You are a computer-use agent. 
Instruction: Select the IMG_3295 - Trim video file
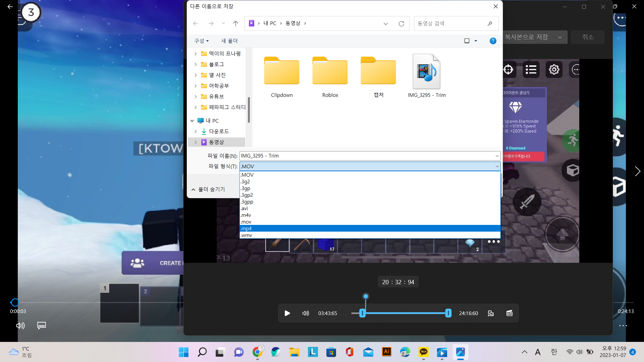pyautogui.click(x=427, y=76)
